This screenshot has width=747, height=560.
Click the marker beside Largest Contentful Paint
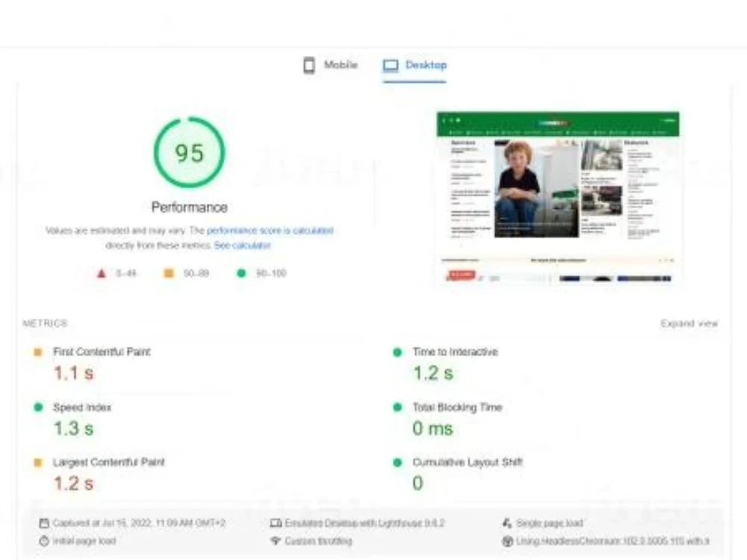pos(38,462)
